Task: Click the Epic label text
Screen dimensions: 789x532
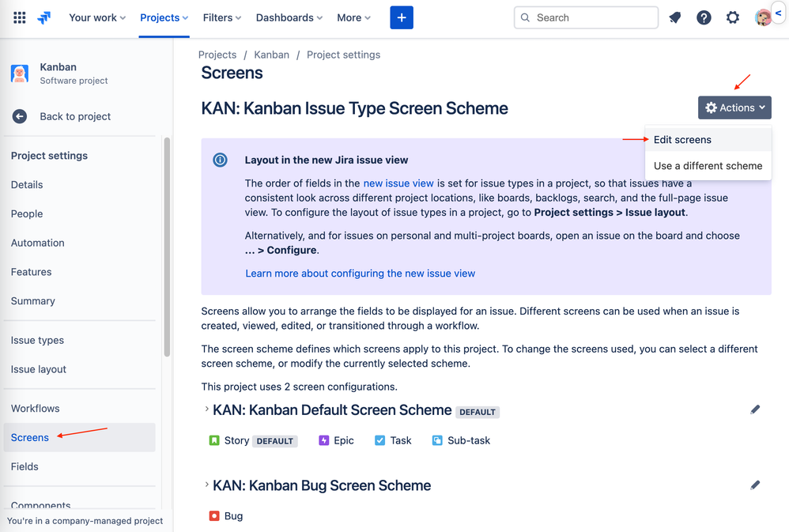Action: [344, 440]
